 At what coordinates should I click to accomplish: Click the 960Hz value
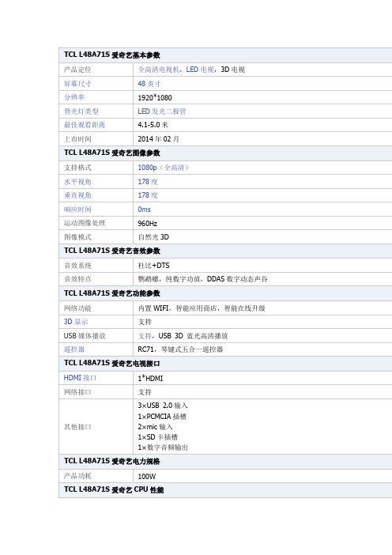point(148,224)
